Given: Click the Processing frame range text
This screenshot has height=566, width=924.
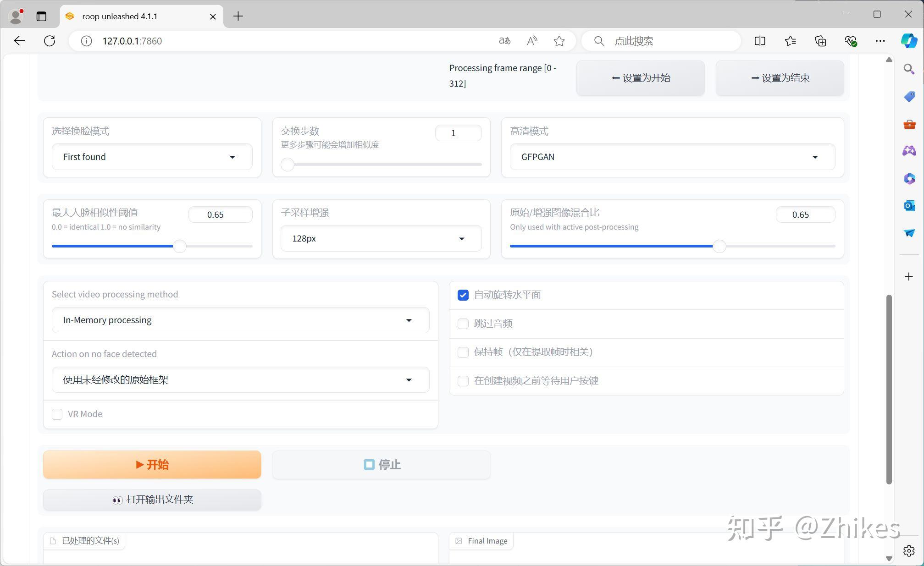Looking at the screenshot, I should [503, 76].
